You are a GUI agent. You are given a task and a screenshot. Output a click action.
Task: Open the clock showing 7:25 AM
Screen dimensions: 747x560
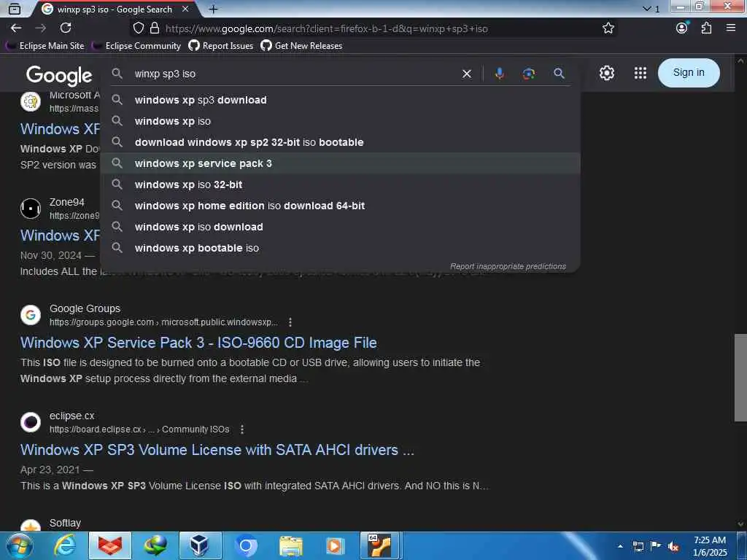click(x=710, y=546)
